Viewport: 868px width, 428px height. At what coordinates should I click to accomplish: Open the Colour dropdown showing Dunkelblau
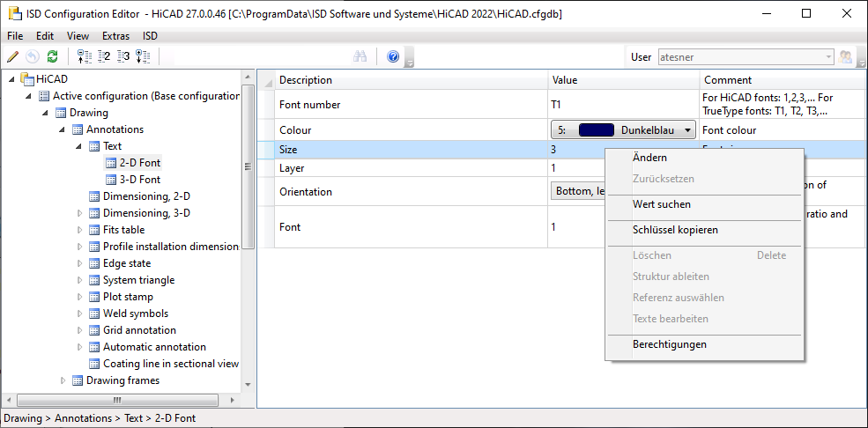pos(623,130)
